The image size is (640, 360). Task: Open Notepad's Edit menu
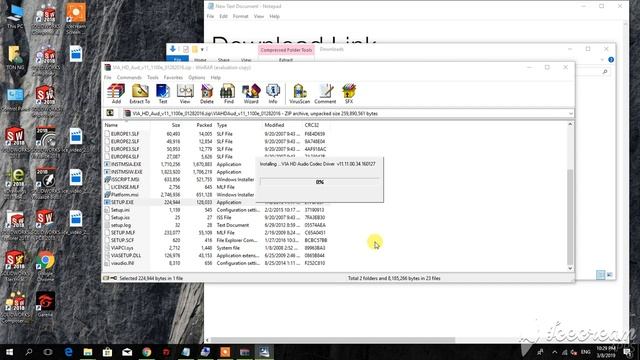click(x=223, y=16)
